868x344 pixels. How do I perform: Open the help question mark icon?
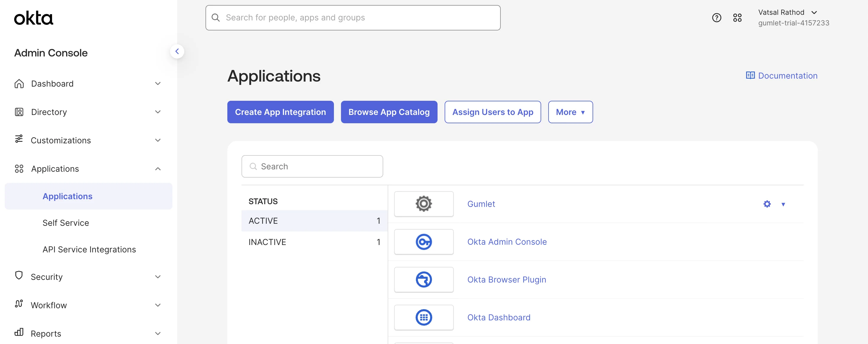pos(716,17)
